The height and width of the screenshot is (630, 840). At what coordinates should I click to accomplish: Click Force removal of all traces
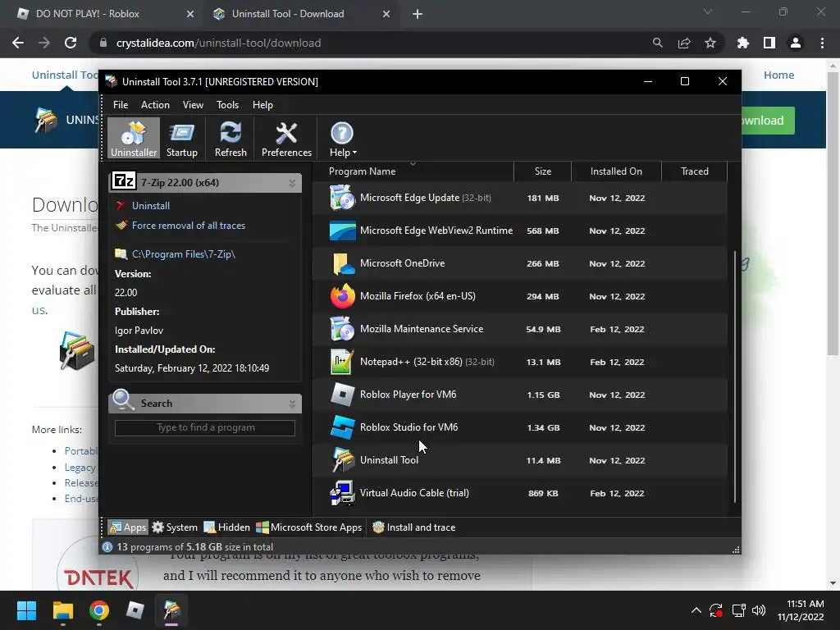(189, 226)
